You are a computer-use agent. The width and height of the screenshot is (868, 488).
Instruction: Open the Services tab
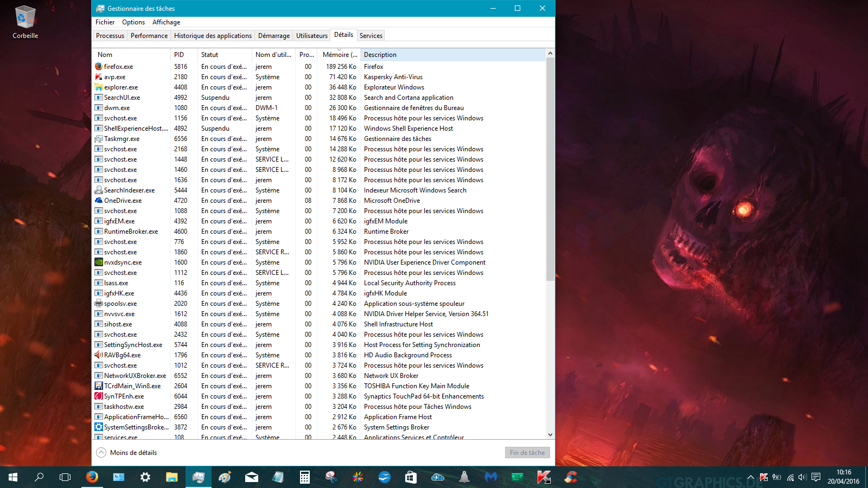(x=371, y=36)
